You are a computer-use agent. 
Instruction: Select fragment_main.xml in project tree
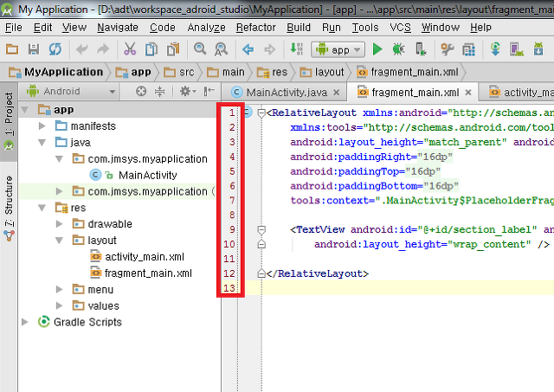point(148,273)
